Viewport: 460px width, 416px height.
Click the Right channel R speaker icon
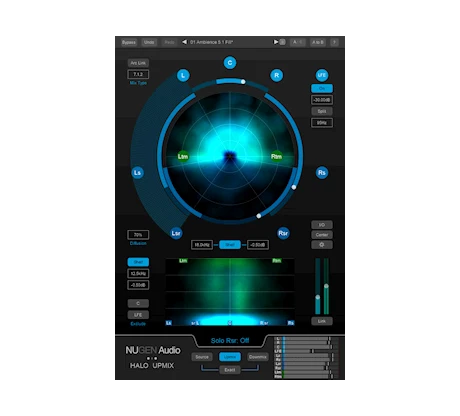[x=276, y=75]
